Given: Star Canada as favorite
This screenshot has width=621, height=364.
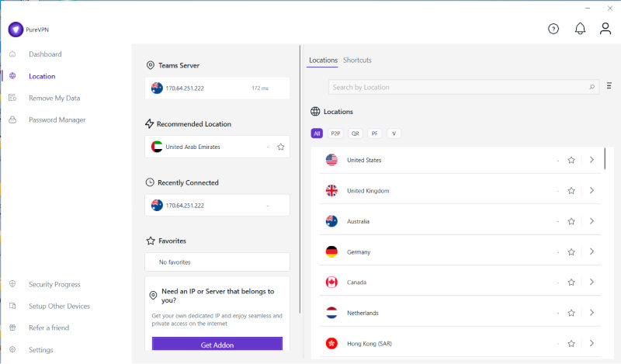Looking at the screenshot, I should pyautogui.click(x=571, y=283).
